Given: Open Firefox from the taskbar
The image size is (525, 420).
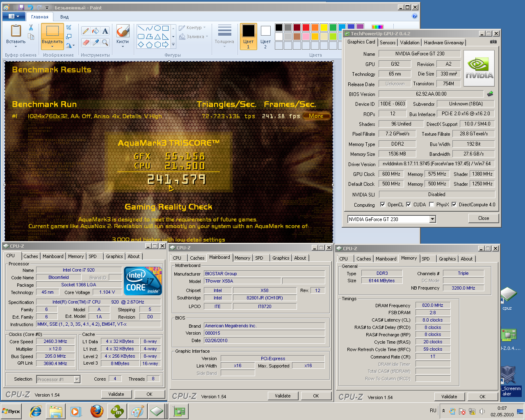Looking at the screenshot, I should 97,411.
